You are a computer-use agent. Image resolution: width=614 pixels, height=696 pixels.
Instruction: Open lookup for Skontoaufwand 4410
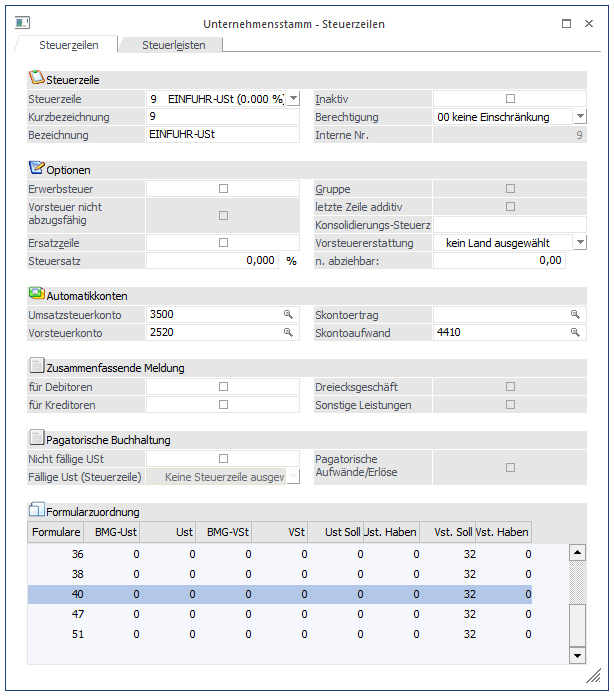[575, 332]
